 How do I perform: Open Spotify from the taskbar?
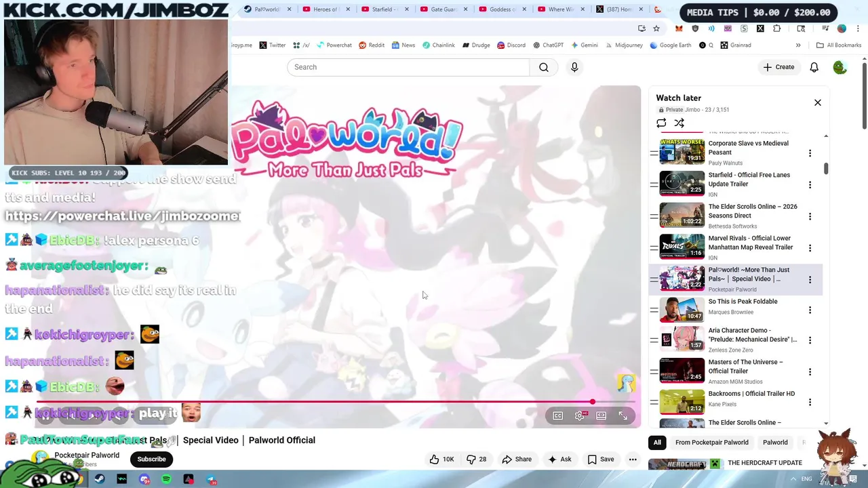[166, 480]
